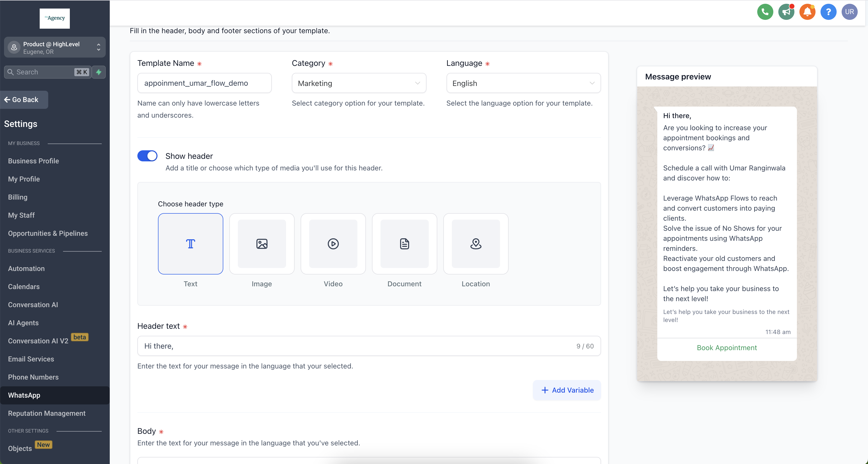Choose the Location header type
The width and height of the screenshot is (868, 464).
[x=475, y=244]
